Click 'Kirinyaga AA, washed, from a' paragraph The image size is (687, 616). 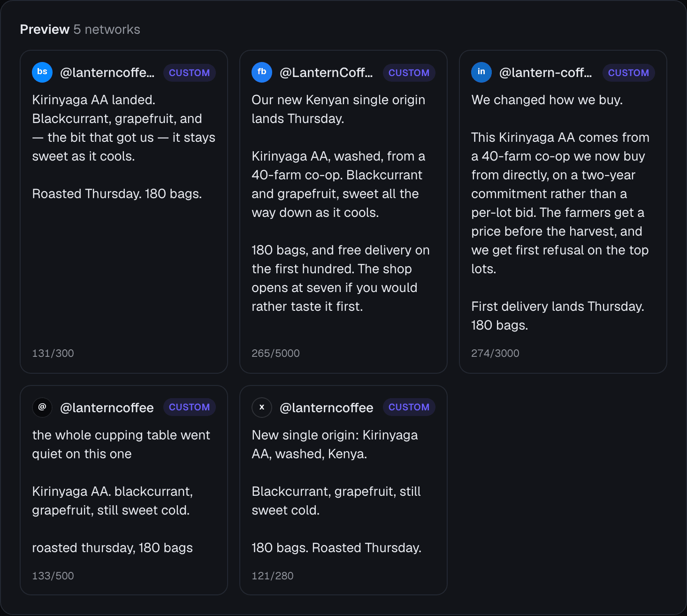pyautogui.click(x=338, y=184)
